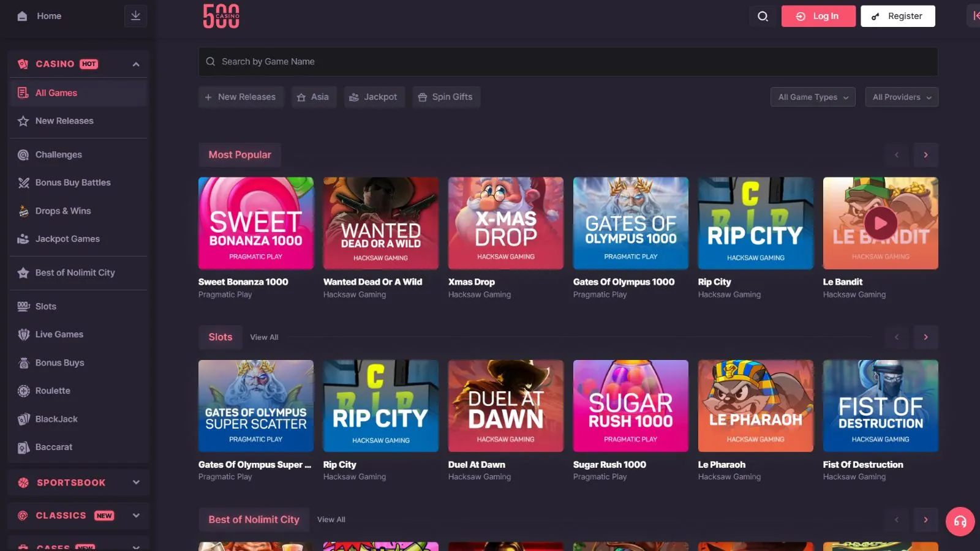The image size is (980, 551).
Task: Click the download icon next to Home
Action: click(135, 16)
